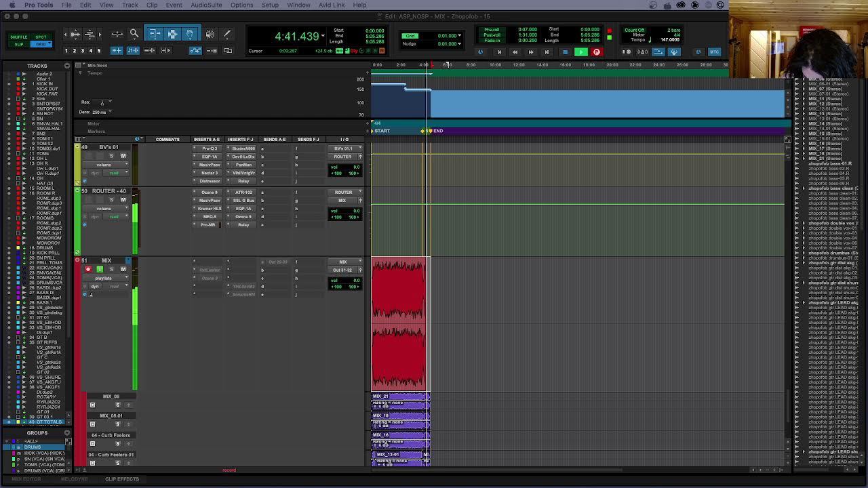Open the Groups list menu icon
Image resolution: width=868 pixels, height=488 pixels.
(67, 432)
